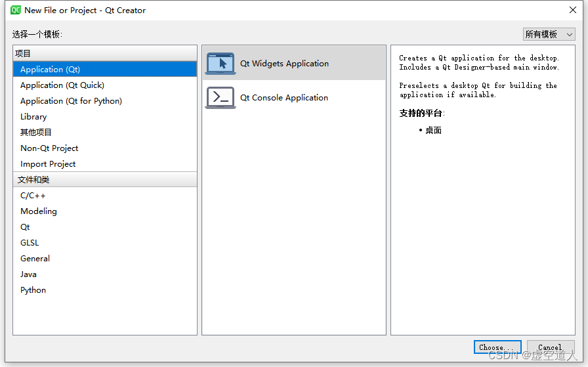This screenshot has width=588, height=367.
Task: Click the Qt Creator logo in title bar
Action: [x=15, y=10]
